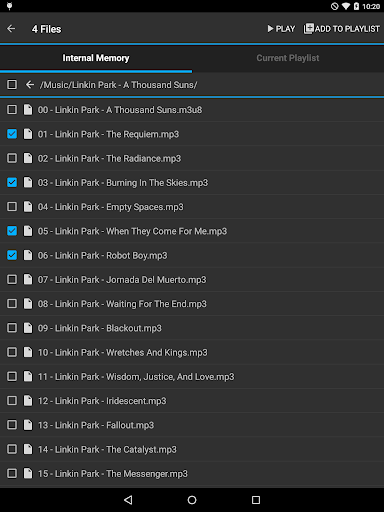Play the selected files
384x512 pixels.
point(281,29)
